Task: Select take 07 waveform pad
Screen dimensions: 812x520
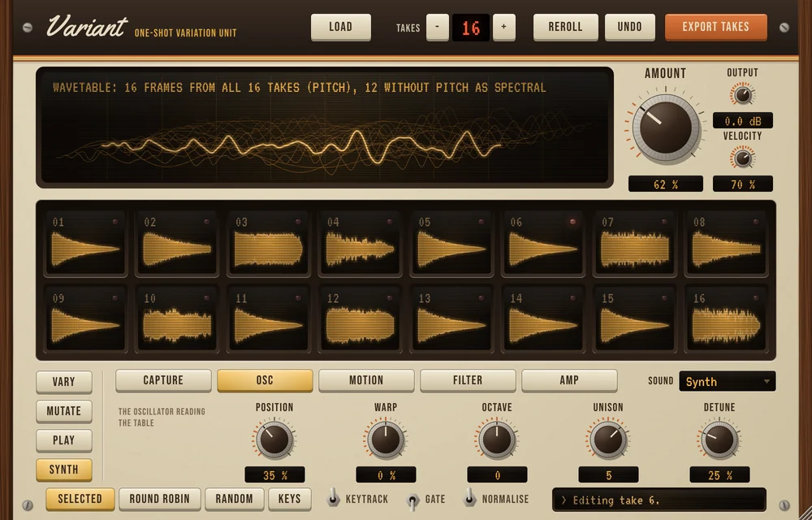Action: [635, 242]
